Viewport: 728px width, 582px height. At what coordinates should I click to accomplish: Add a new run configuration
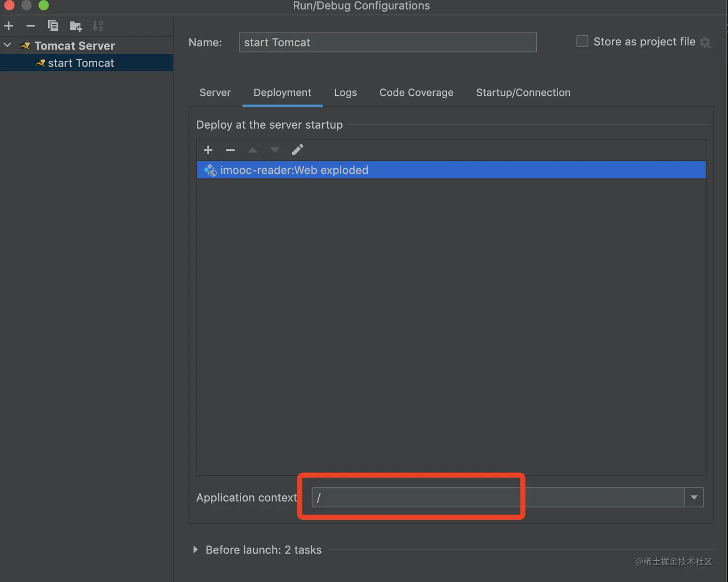pyautogui.click(x=9, y=26)
